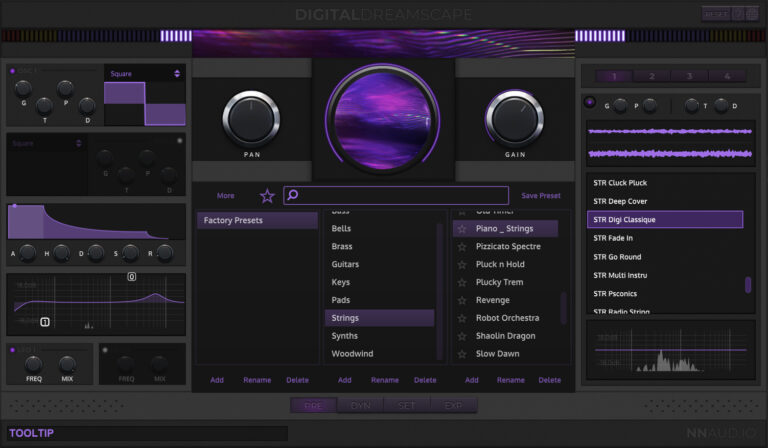Click the envelope Attack (A) knob
This screenshot has height=448, width=768.
pyautogui.click(x=27, y=253)
